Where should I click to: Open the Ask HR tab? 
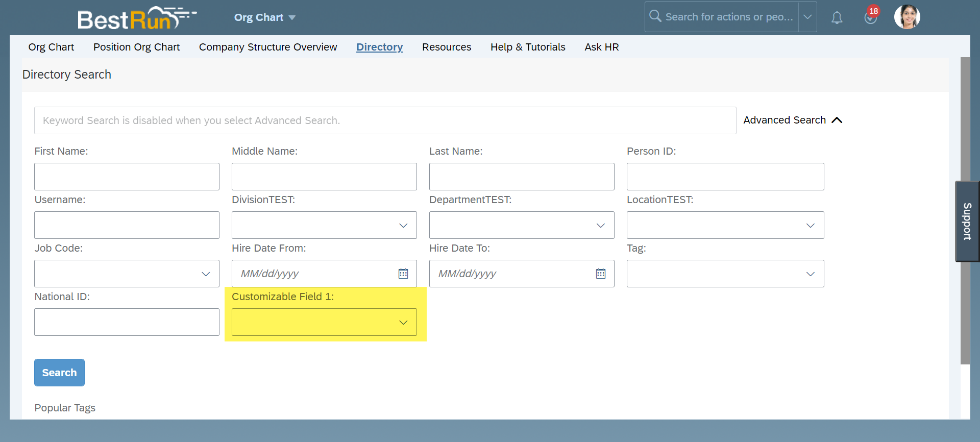coord(601,47)
